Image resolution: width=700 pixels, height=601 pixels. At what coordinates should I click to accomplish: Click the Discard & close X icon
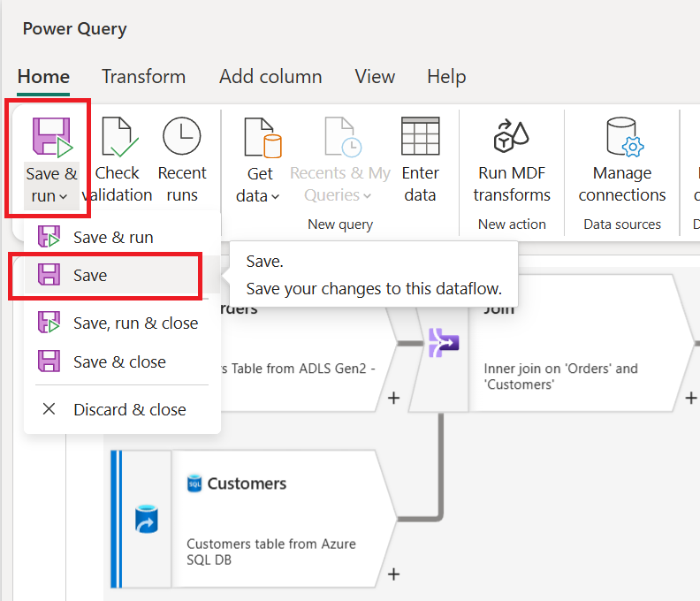point(49,409)
